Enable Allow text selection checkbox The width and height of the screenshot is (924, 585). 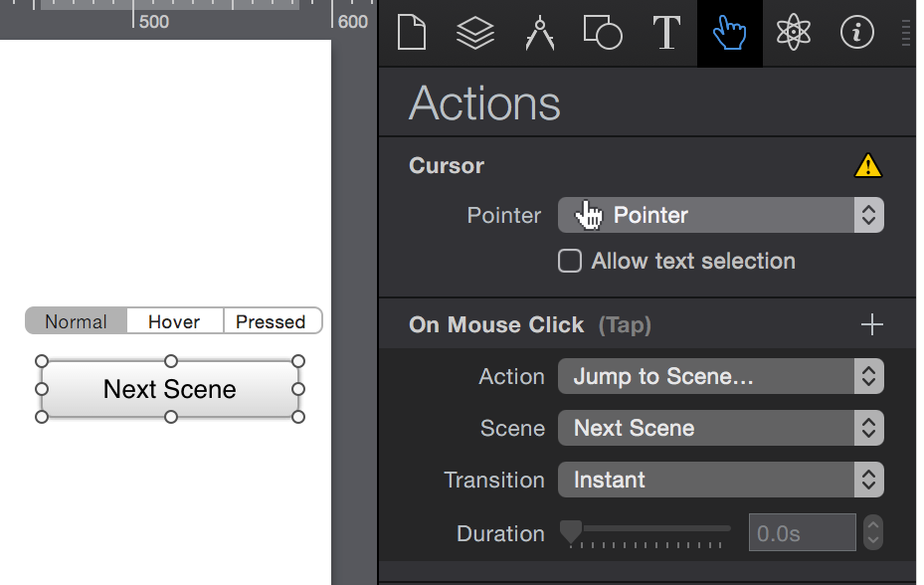(570, 261)
